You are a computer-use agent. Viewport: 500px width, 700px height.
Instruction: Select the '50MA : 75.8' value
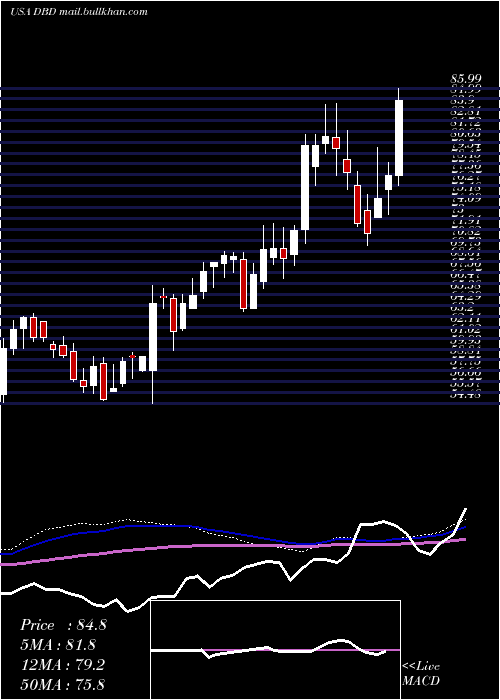tap(62, 684)
